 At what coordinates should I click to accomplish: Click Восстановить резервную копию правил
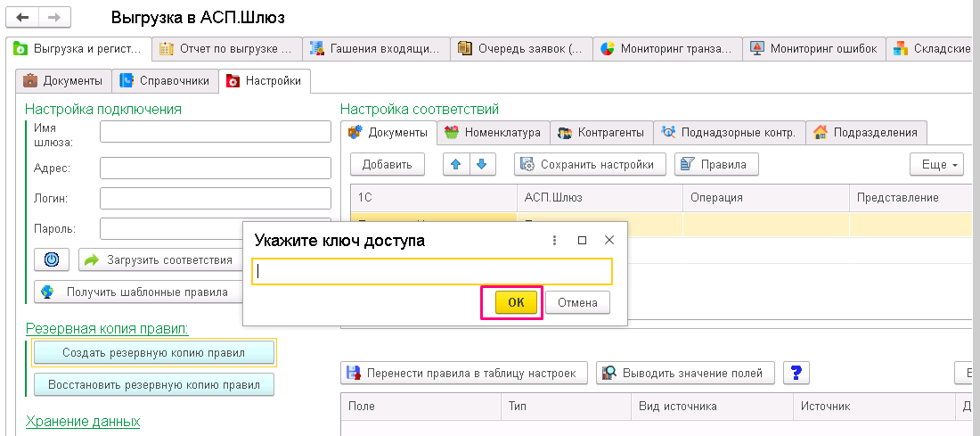click(x=154, y=384)
